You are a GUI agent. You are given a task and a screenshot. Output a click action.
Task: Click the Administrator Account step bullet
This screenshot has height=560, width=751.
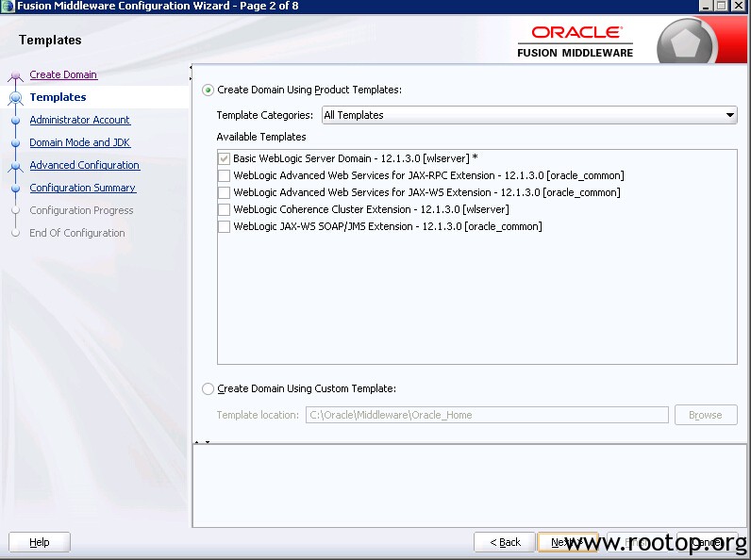click(x=15, y=120)
